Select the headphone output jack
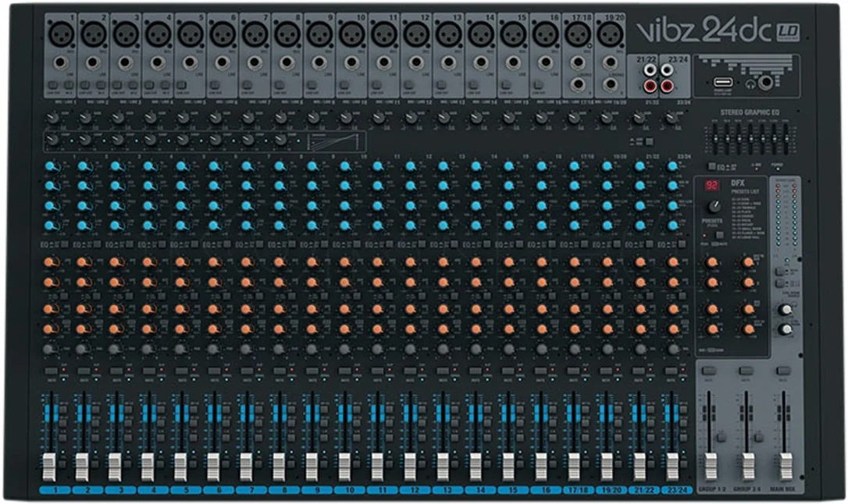Viewport: 848px width, 504px height. coord(765,83)
